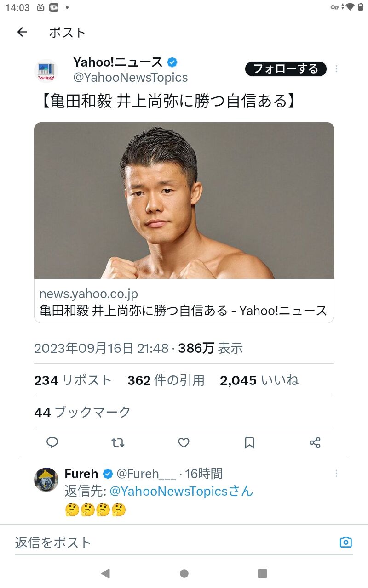Open Fureh's profile avatar
The image size is (368, 588).
(46, 480)
